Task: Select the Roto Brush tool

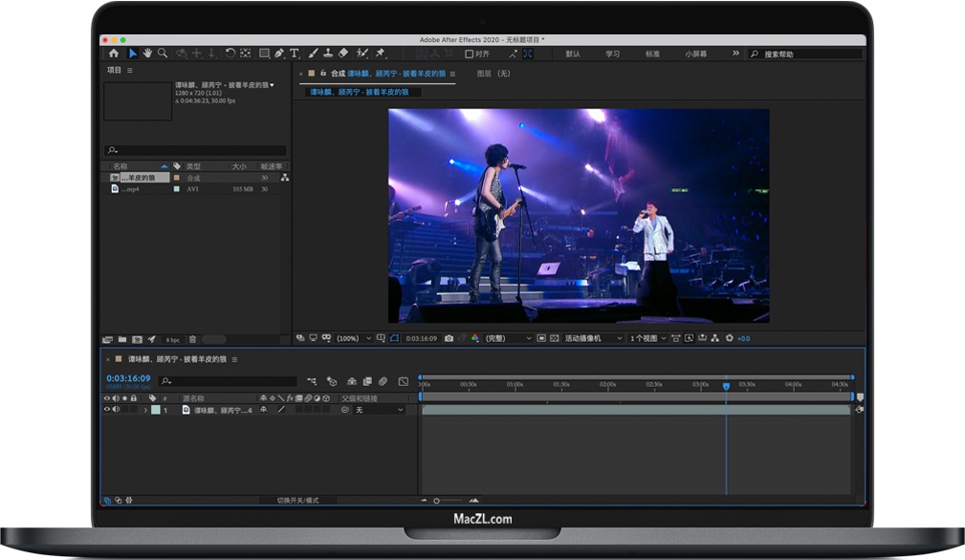Action: [x=362, y=53]
